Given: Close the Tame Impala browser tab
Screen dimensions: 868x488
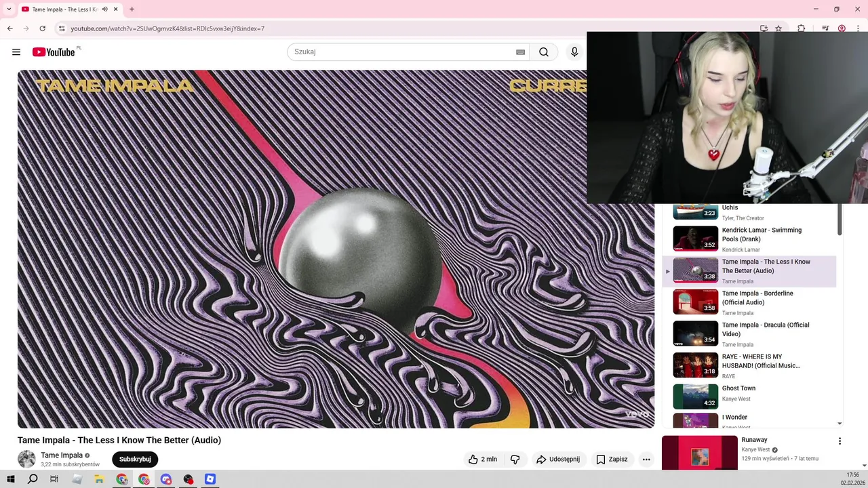Looking at the screenshot, I should click(x=116, y=9).
